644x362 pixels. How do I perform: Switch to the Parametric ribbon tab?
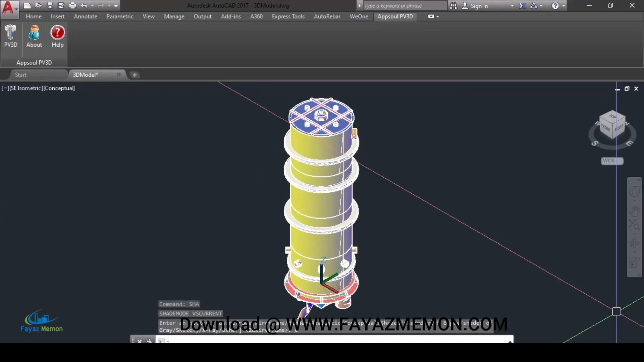(120, 16)
